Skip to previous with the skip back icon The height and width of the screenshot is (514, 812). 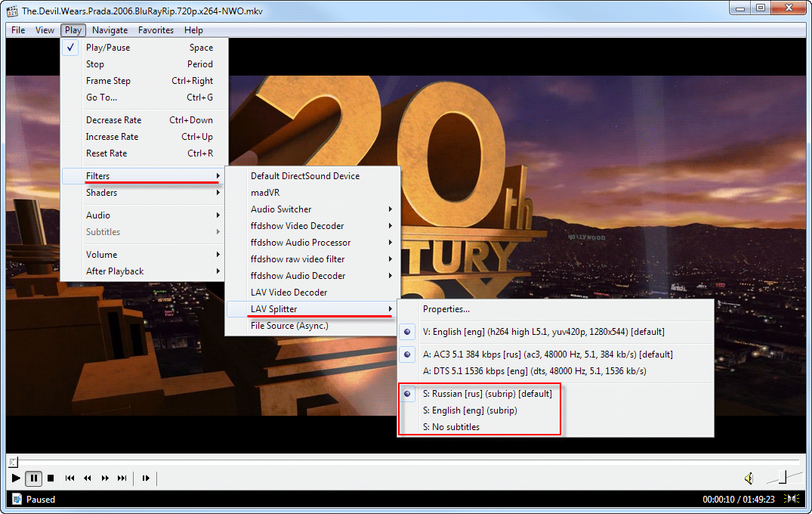coord(69,478)
